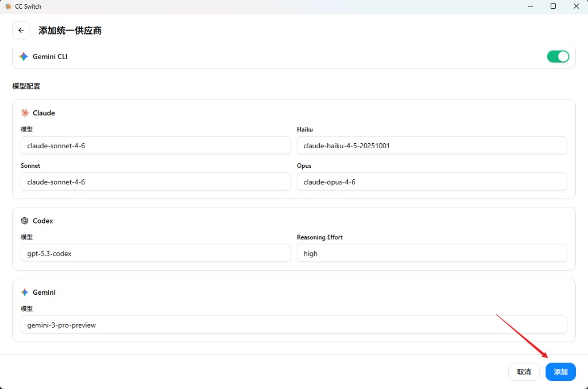Click the Haiku field label

(305, 129)
